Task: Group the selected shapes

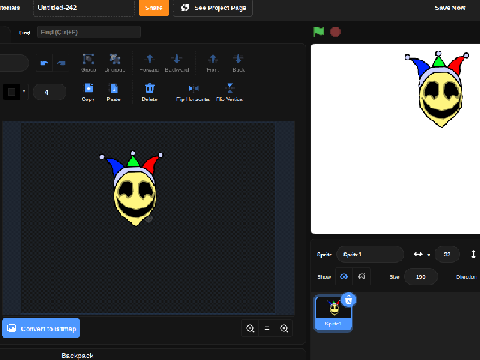Action: point(88,63)
